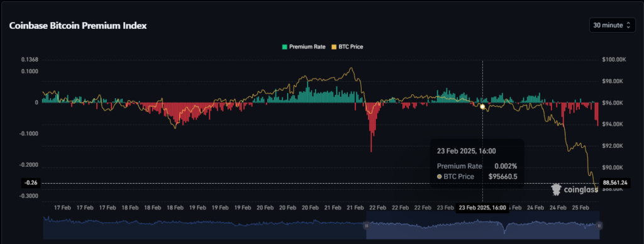The height and width of the screenshot is (244, 644).
Task: Click the $100.00K right axis label
Action: pos(614,60)
